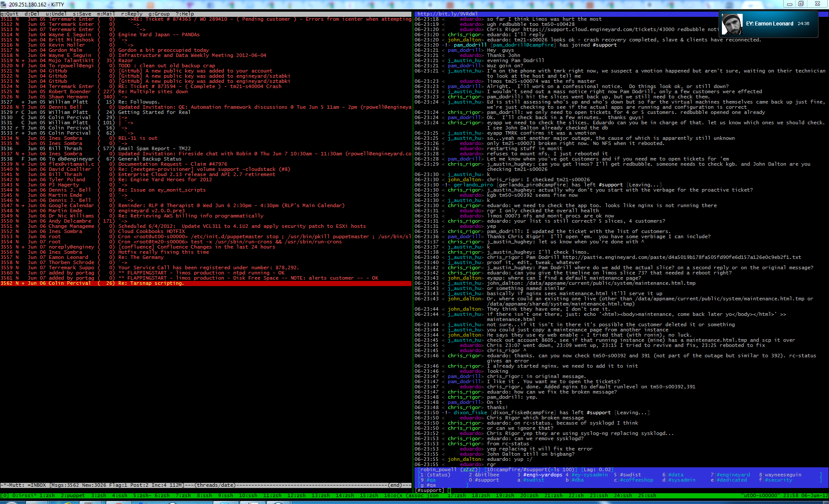The width and height of the screenshot is (829, 504).
Task: Select Robert Boender 'Re: Multiple sites down'
Action: point(206,91)
